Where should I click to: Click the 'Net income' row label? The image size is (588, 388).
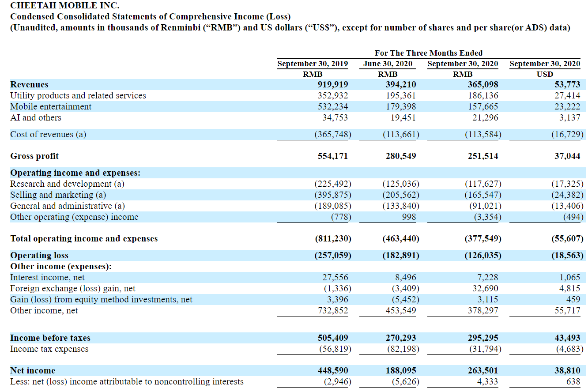33,370
